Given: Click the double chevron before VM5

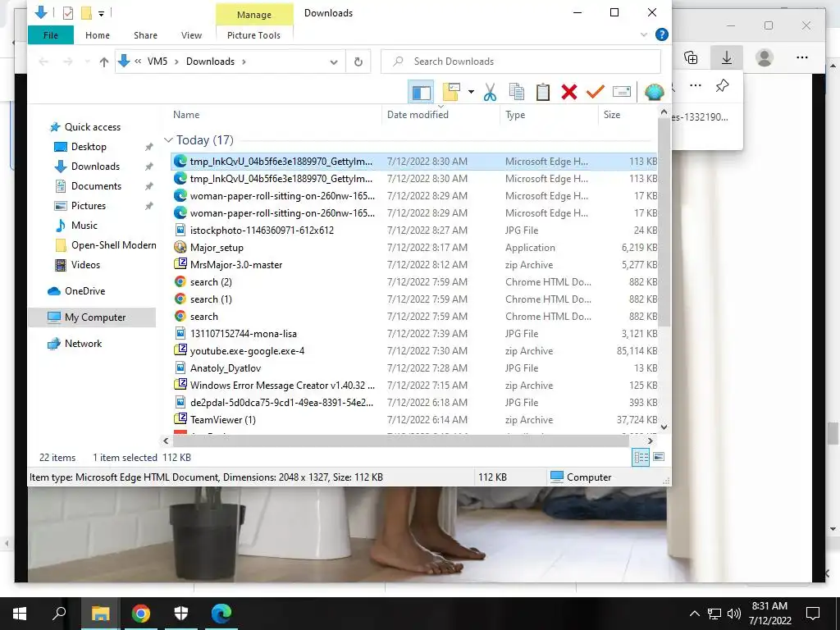Looking at the screenshot, I should pyautogui.click(x=138, y=62).
